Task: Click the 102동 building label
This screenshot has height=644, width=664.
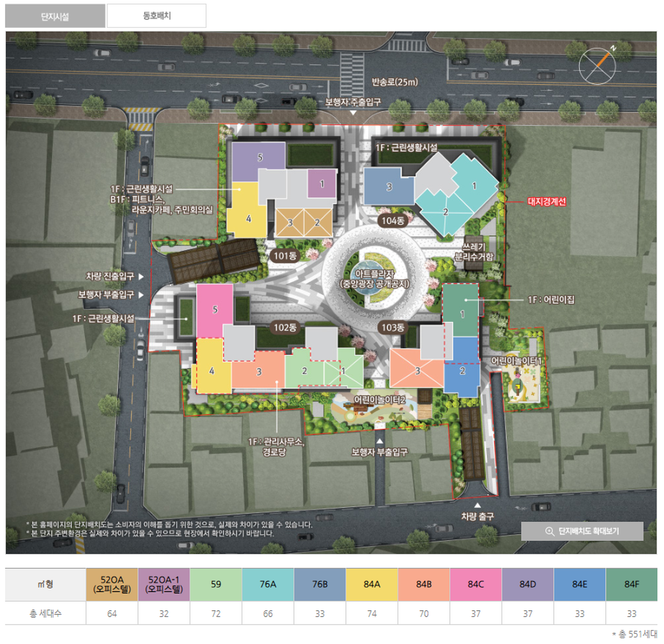Action: (x=285, y=327)
